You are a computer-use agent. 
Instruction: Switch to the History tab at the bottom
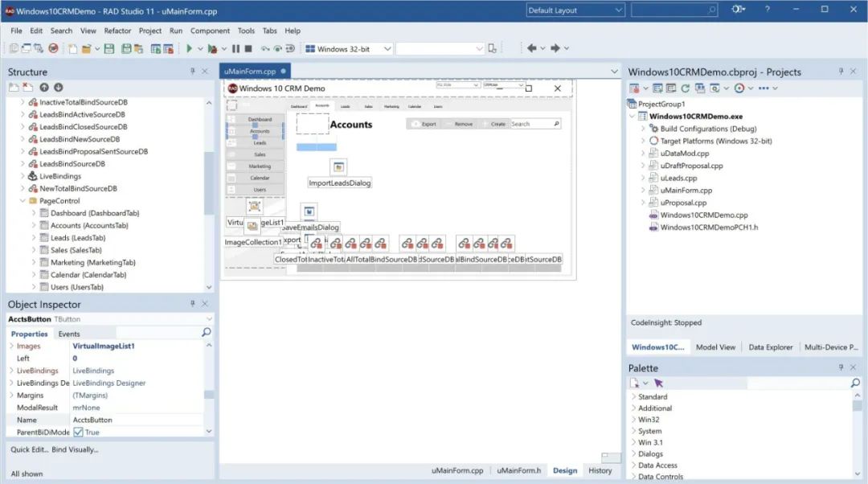pyautogui.click(x=600, y=470)
